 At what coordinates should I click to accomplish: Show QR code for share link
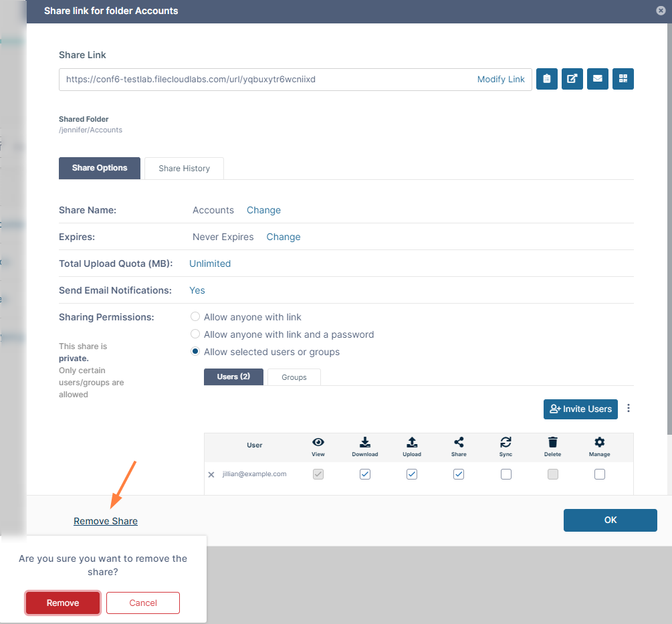[x=623, y=79]
